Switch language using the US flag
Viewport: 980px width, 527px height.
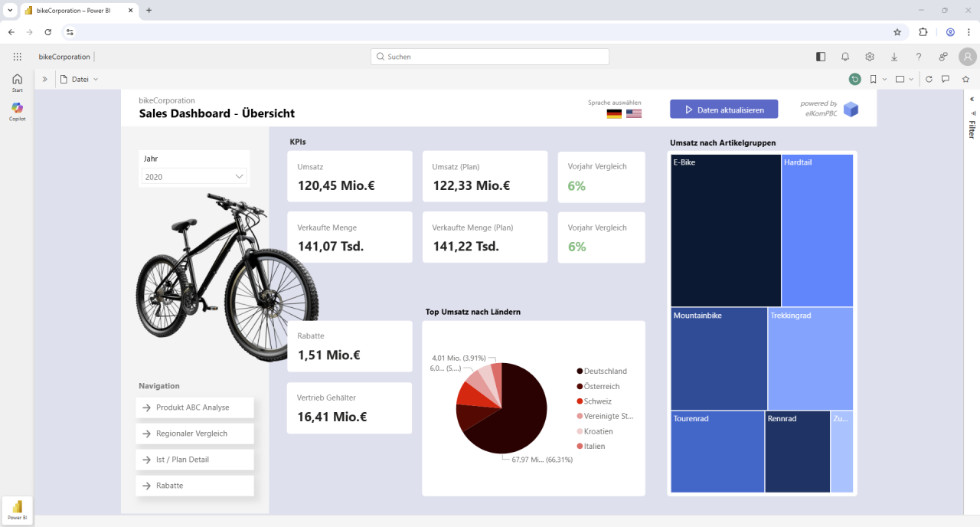[634, 113]
